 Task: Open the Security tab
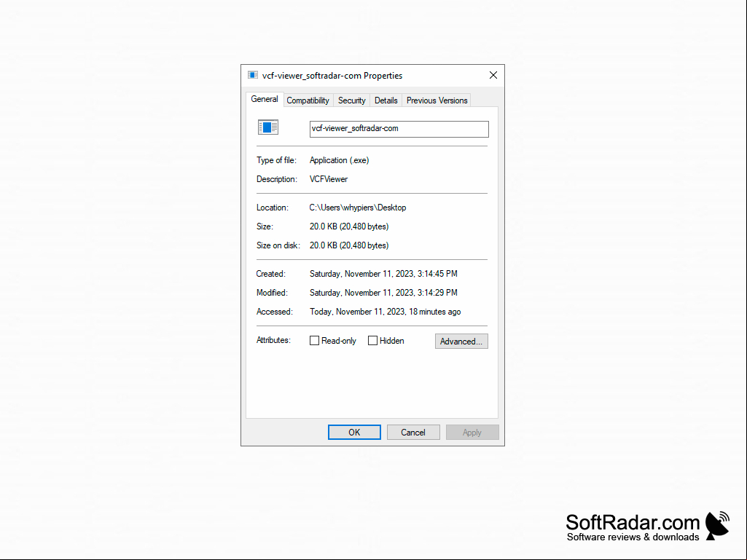[x=351, y=100]
